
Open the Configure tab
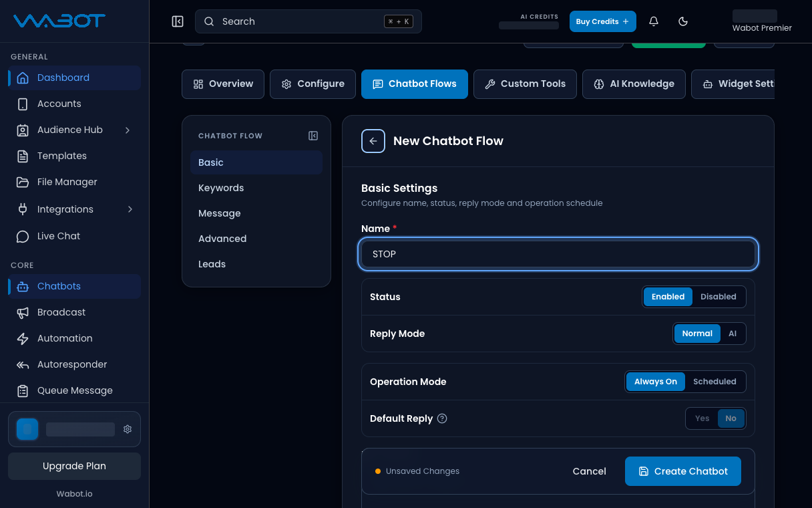313,84
